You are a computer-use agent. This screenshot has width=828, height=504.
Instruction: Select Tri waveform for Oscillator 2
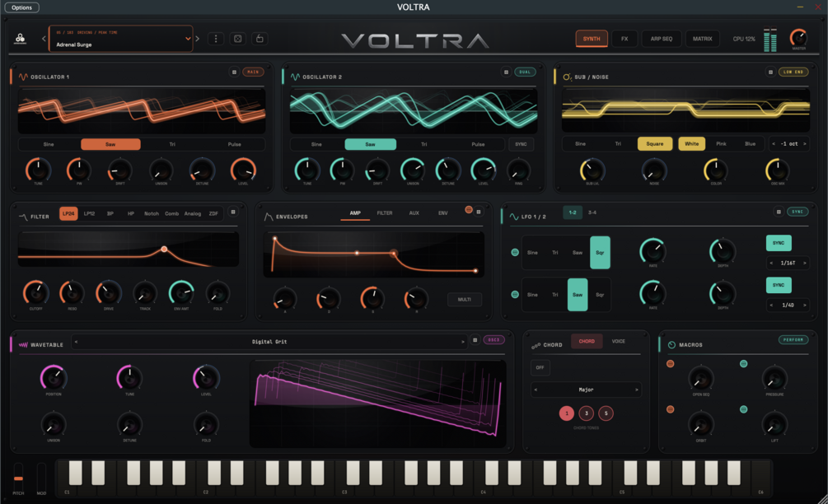pos(423,144)
